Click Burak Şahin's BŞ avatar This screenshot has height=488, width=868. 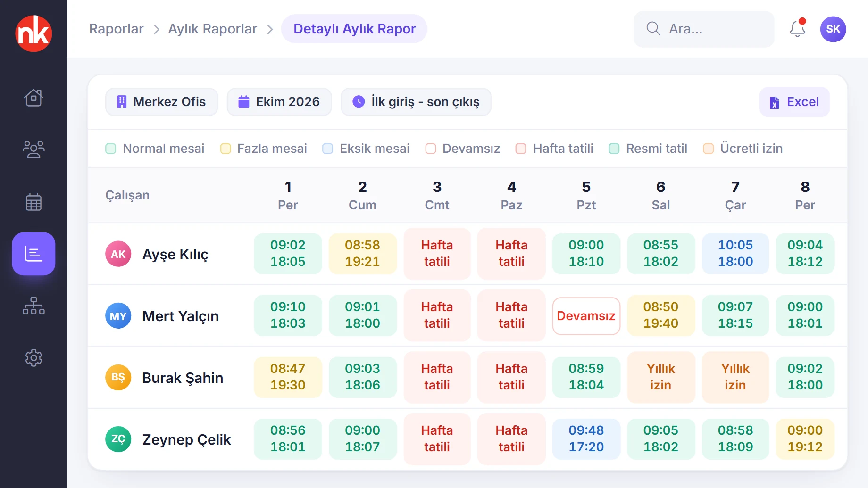tap(118, 378)
